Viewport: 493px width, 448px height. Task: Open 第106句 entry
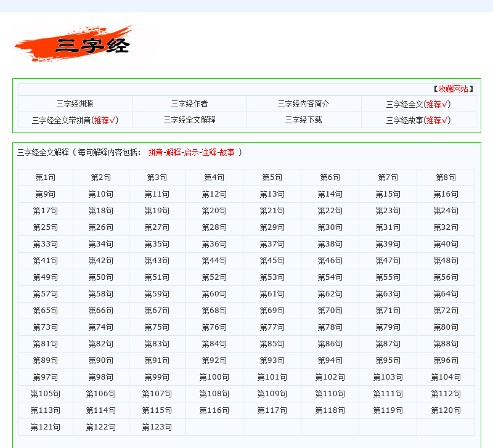pyautogui.click(x=100, y=394)
